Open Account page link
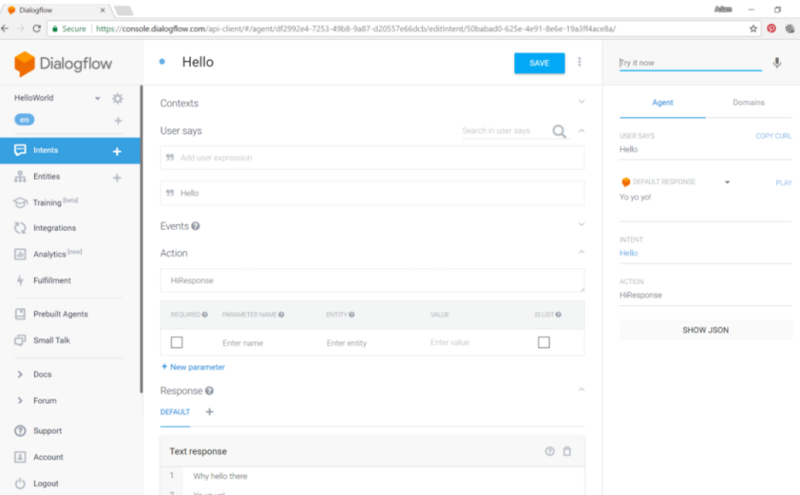 tap(48, 457)
